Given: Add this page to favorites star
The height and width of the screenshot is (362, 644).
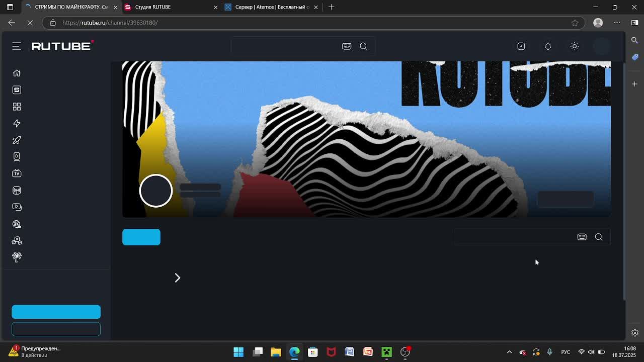Looking at the screenshot, I should (x=575, y=23).
